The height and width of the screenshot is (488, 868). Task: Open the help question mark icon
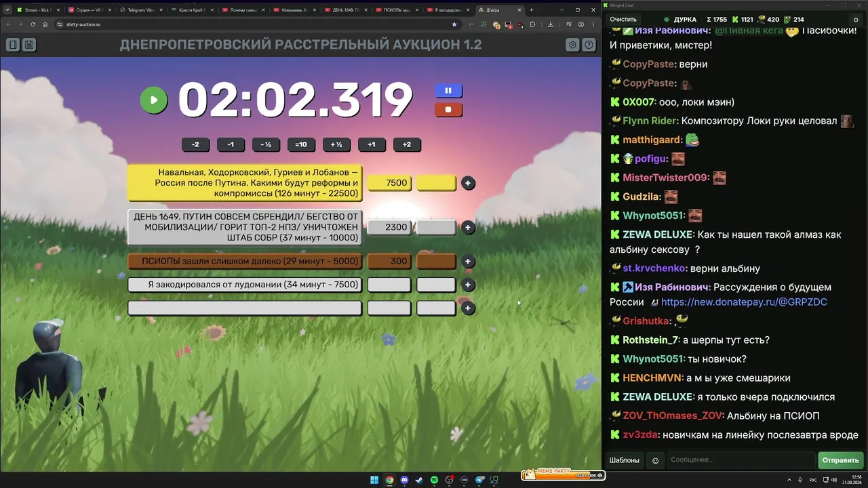point(589,45)
